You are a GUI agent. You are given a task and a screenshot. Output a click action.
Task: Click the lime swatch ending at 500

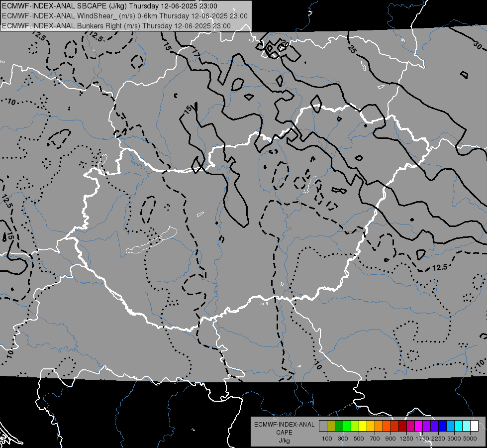click(355, 426)
